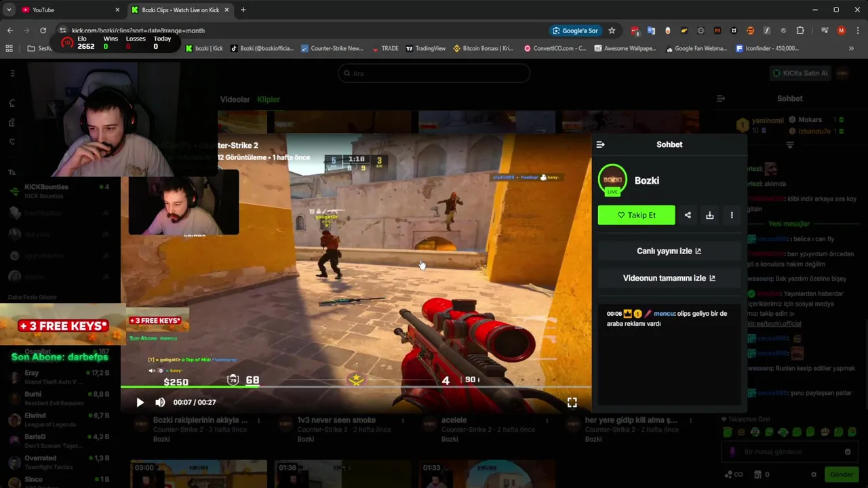Image resolution: width=868 pixels, height=488 pixels.
Task: Click the Google'a Sor button
Action: point(576,30)
